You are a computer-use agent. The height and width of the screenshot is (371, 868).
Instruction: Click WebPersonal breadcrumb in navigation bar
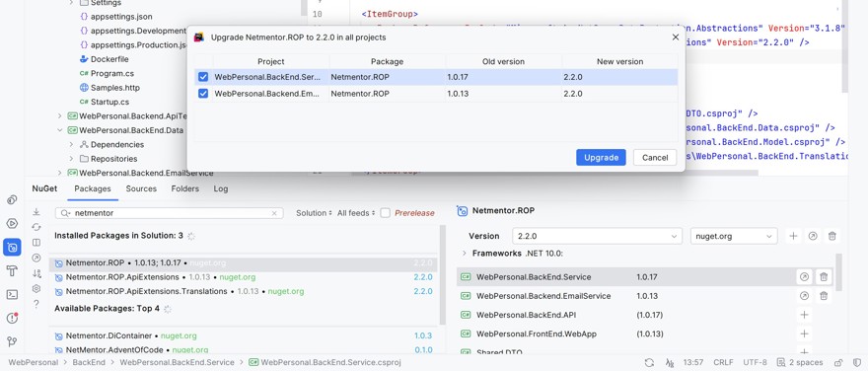tap(34, 363)
